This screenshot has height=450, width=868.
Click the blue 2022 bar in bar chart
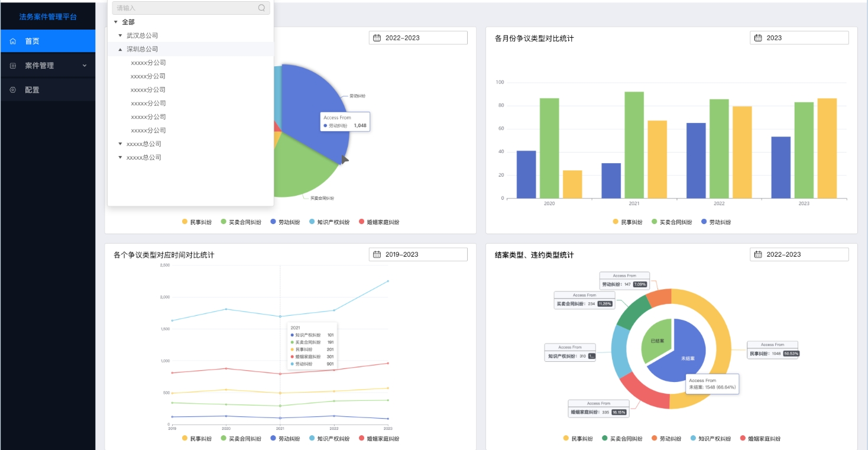696,161
